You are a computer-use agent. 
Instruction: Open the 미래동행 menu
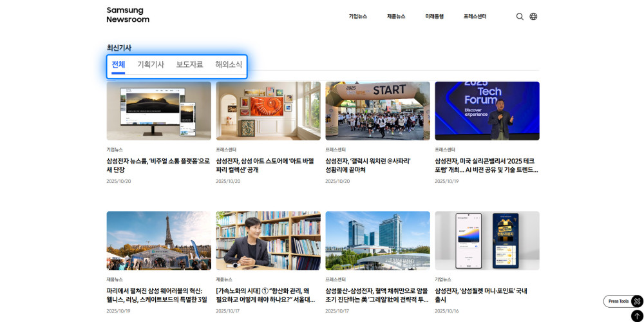point(434,17)
